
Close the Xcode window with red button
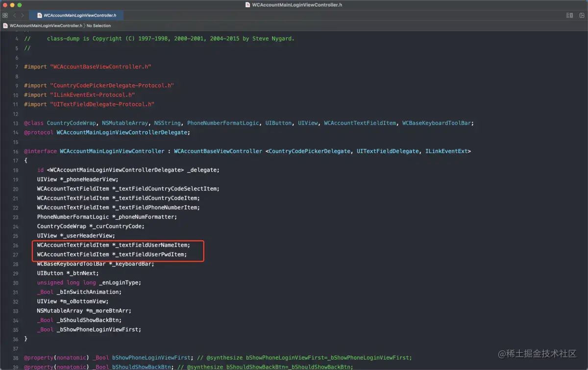tap(5, 5)
